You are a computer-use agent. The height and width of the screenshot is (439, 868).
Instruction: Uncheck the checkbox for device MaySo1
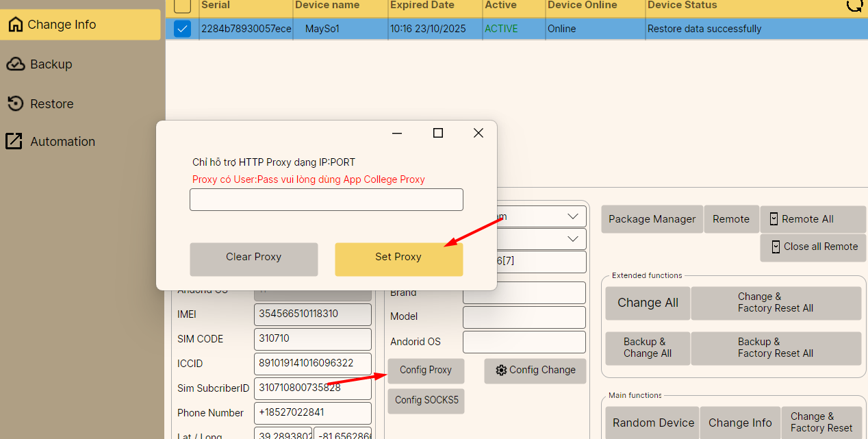[x=182, y=29]
